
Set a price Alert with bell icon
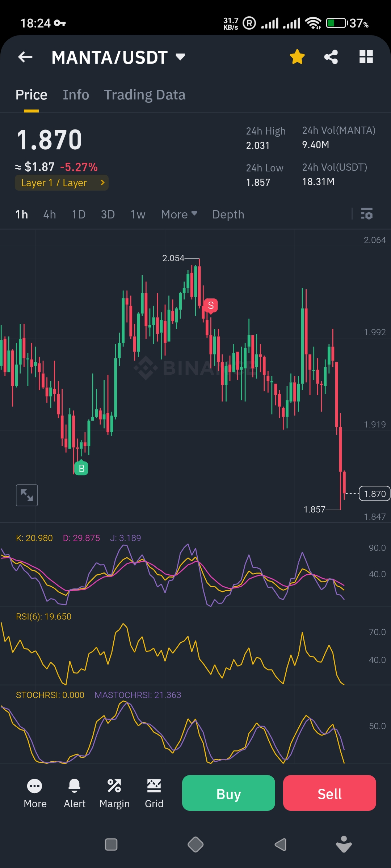click(75, 794)
